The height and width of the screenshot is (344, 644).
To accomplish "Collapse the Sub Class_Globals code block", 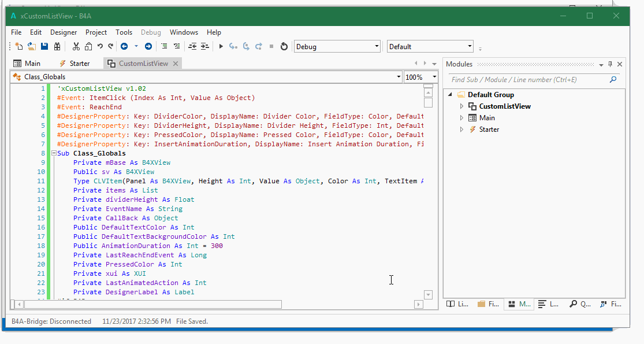I will pos(54,154).
